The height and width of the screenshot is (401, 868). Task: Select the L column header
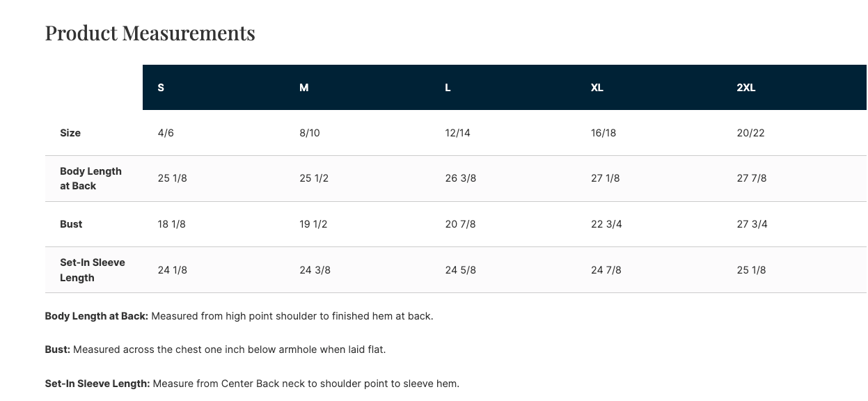coord(448,88)
